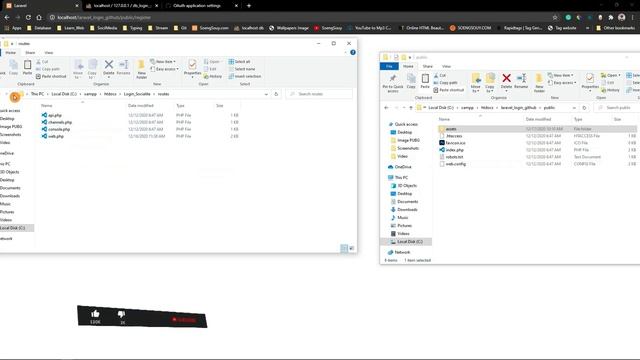Image resolution: width=640 pixels, height=360 pixels.
Task: Open File tab in public window
Action: pos(389,66)
